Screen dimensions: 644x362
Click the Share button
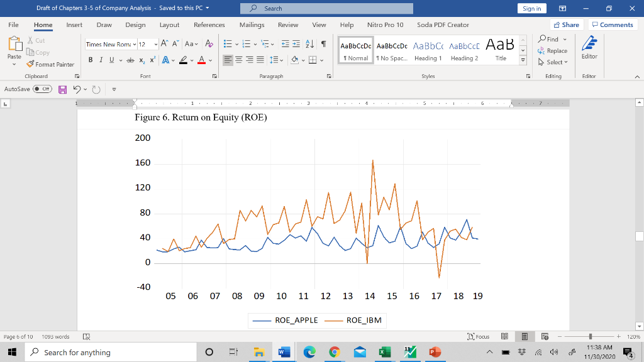[x=565, y=25]
